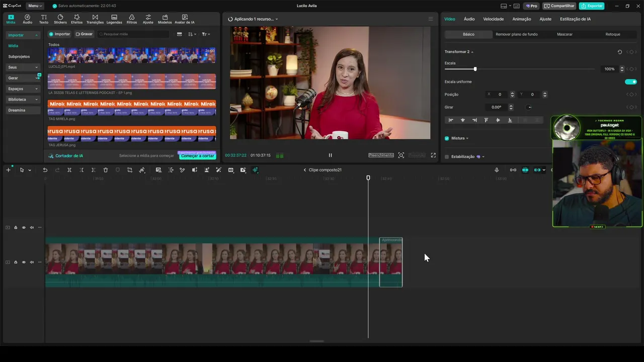Click the align horizontal center icon
Image resolution: width=644 pixels, height=362 pixels.
(463, 120)
